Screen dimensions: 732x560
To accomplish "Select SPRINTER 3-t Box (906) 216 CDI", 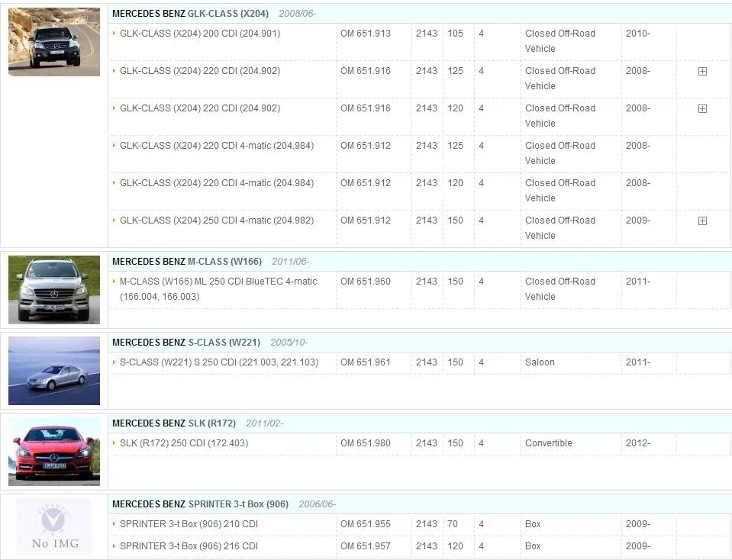I will click(189, 546).
